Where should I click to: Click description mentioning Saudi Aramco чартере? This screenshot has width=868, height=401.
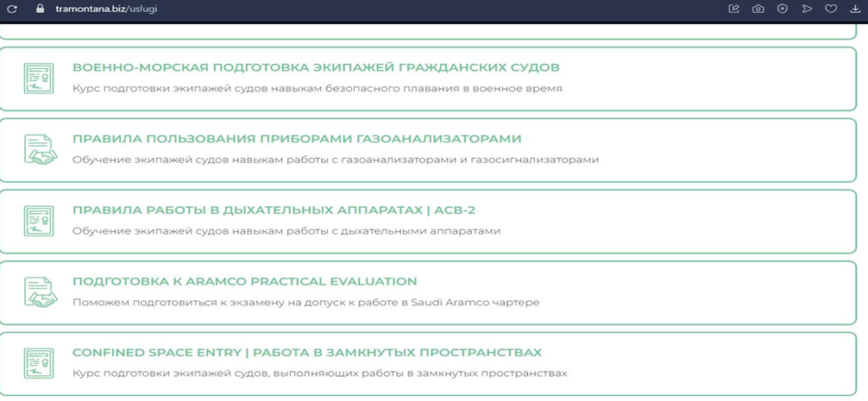[306, 303]
